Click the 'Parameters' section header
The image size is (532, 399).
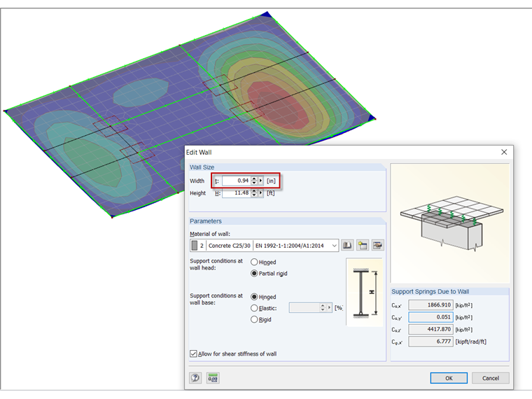[x=206, y=221]
